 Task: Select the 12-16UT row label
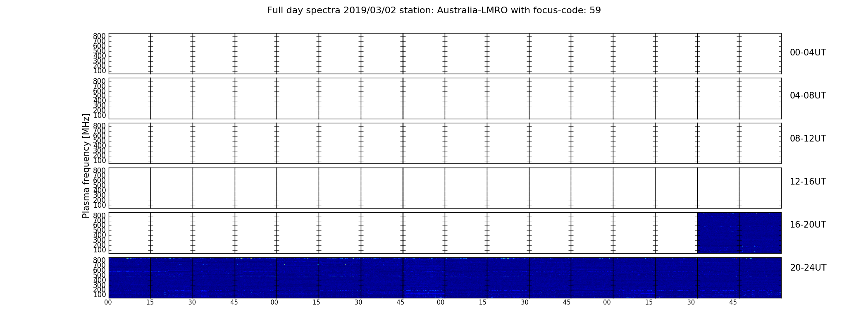pos(808,182)
